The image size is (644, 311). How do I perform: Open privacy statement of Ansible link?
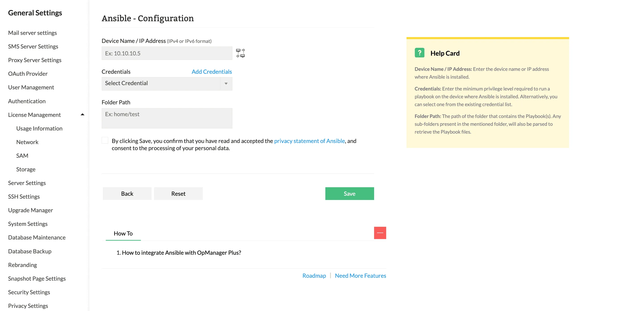(x=309, y=141)
